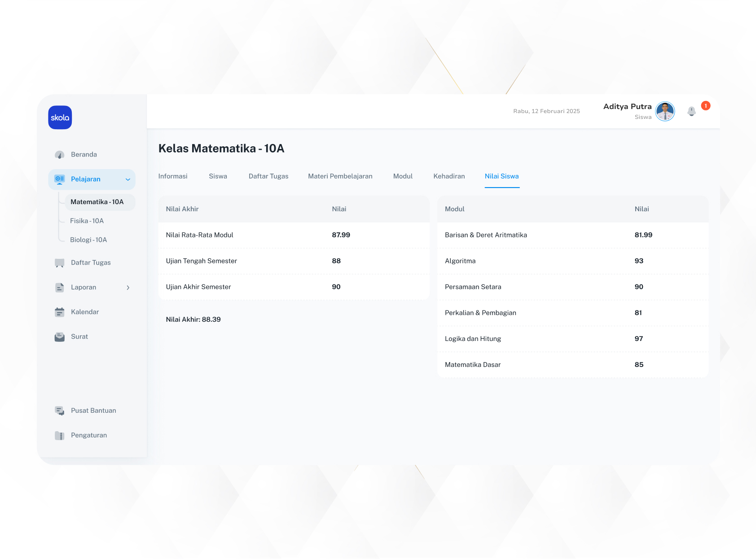
Task: Open the notification bell
Action: pos(691,111)
